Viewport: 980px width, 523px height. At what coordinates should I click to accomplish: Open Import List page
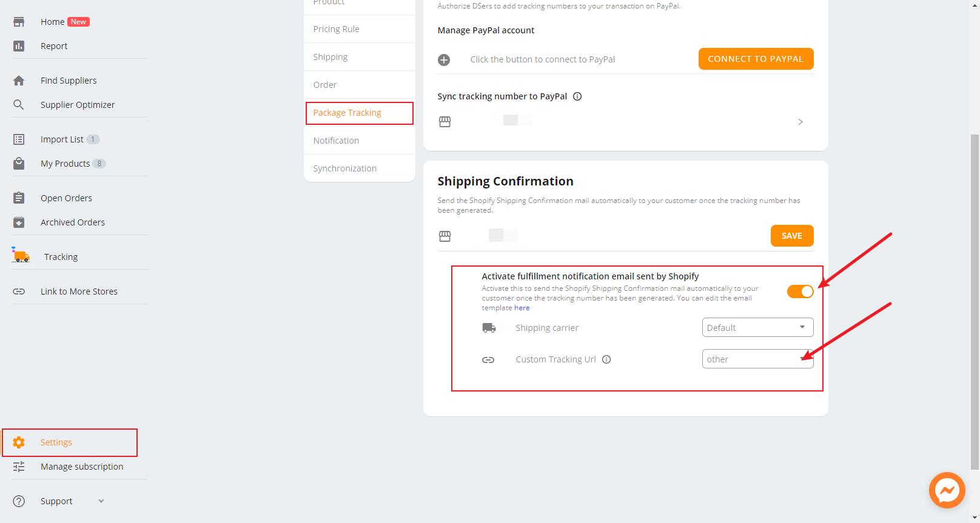[x=62, y=139]
